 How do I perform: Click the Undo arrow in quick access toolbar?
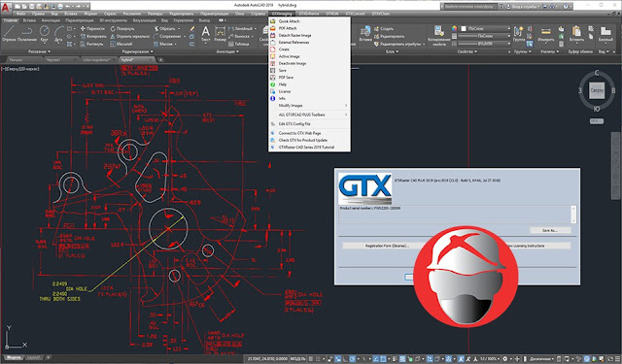[x=68, y=7]
